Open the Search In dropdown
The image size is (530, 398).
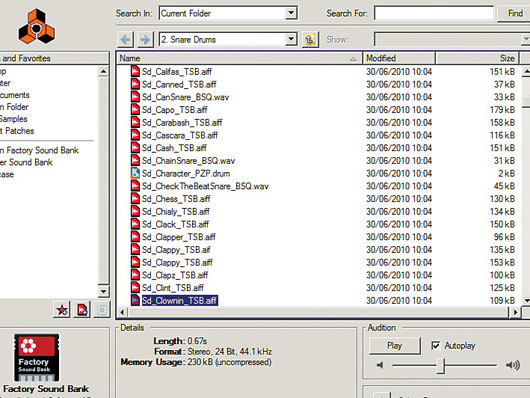(228, 14)
